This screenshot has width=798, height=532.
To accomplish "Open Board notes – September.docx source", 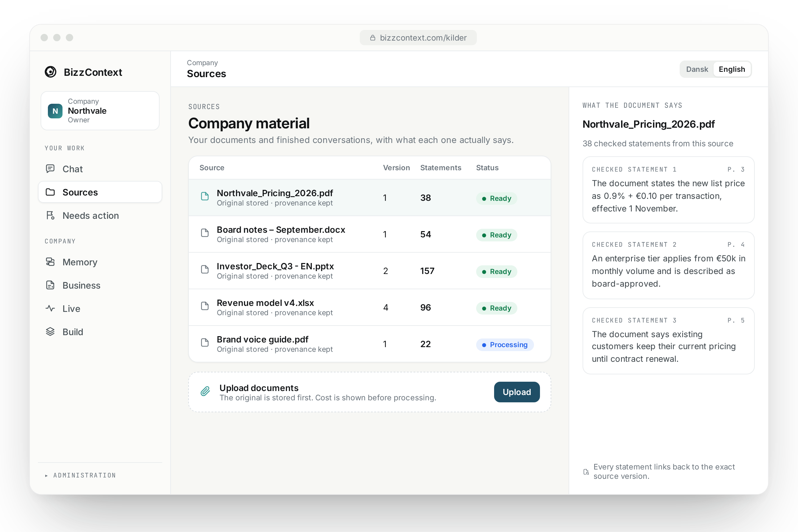I will [281, 230].
